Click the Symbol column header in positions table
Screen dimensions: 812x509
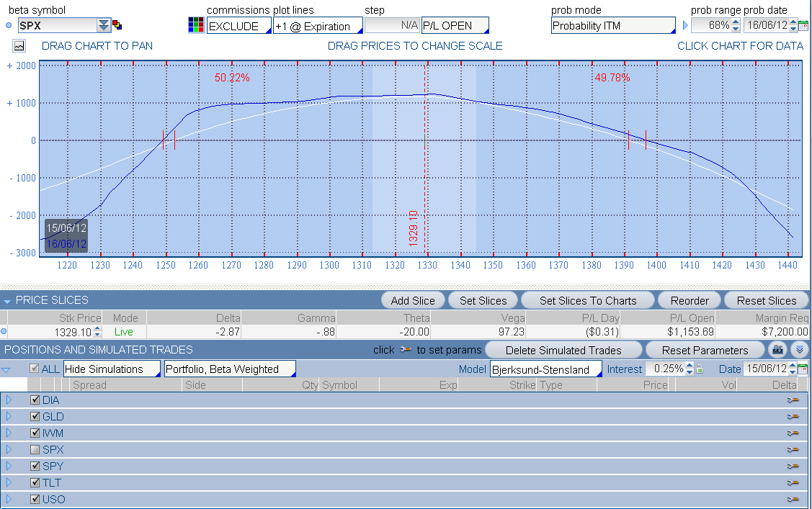339,385
